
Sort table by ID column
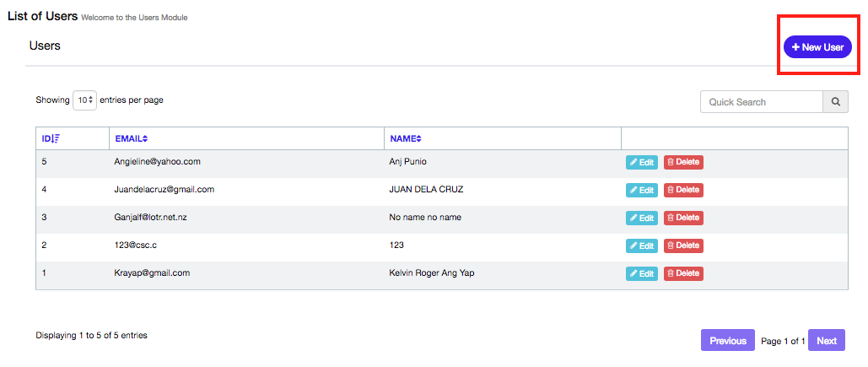point(51,138)
